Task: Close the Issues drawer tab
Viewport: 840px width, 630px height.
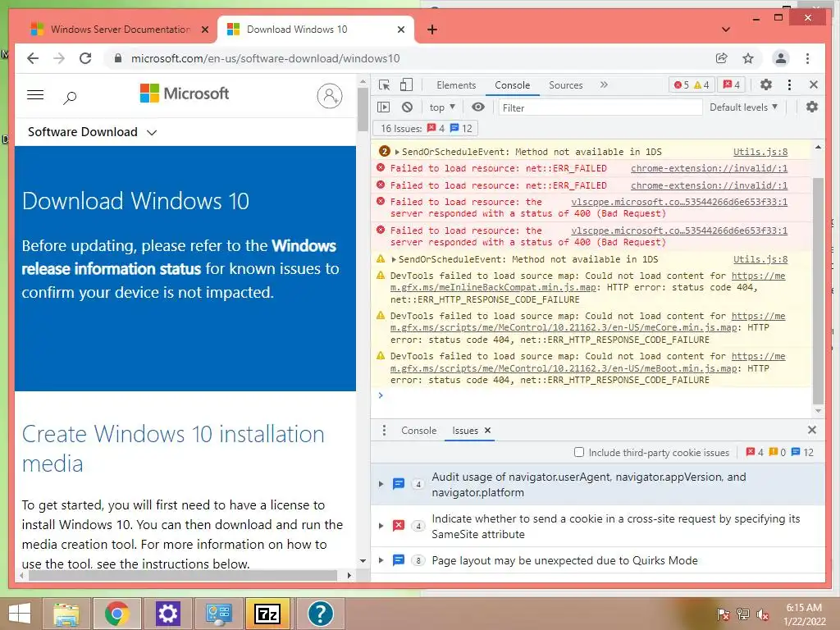Action: pos(487,430)
